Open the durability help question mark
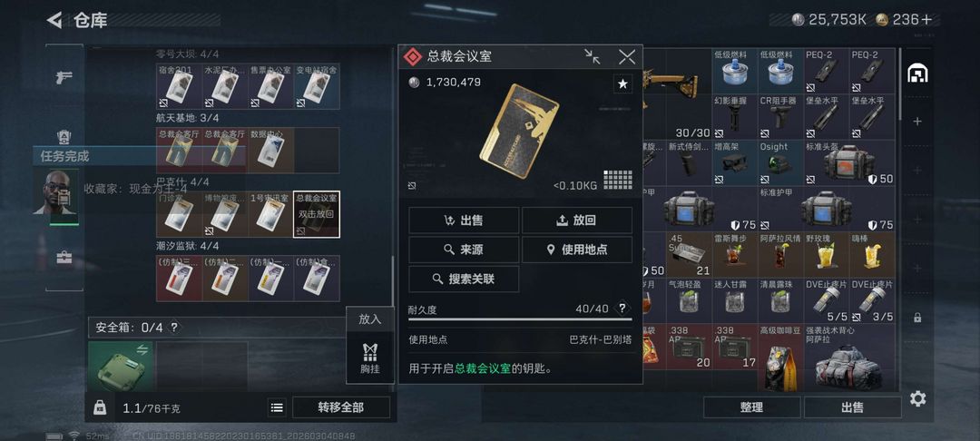 (x=622, y=308)
